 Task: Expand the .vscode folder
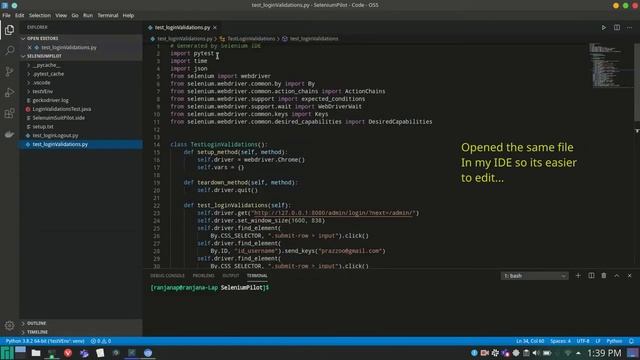41,82
